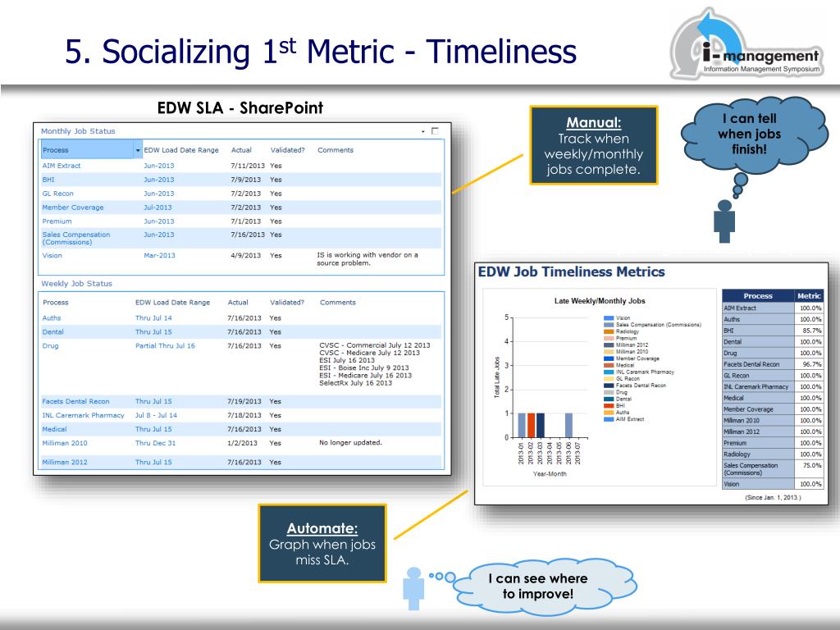Open the Member Coverage process link
The height and width of the screenshot is (630, 840).
(73, 208)
